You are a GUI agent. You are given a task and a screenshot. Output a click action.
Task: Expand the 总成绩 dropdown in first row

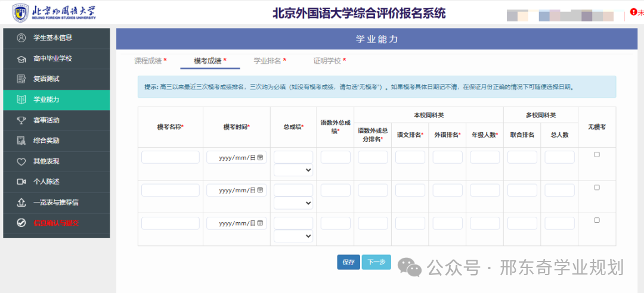click(293, 170)
